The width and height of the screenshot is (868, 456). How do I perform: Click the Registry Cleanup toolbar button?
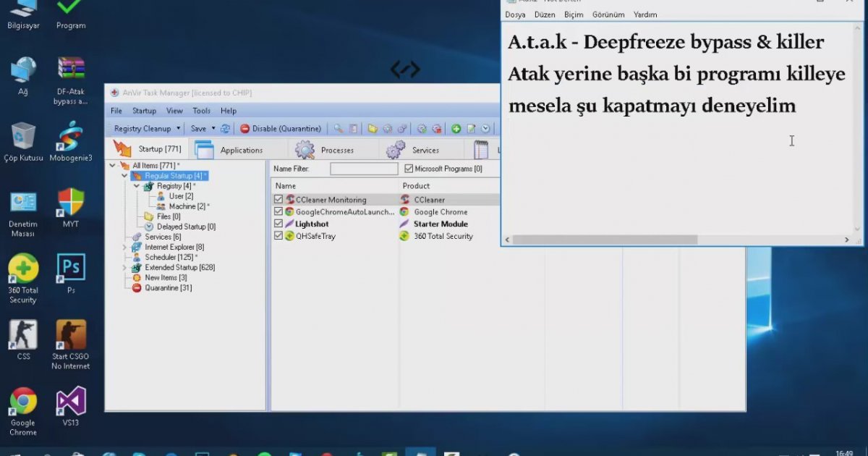point(142,129)
